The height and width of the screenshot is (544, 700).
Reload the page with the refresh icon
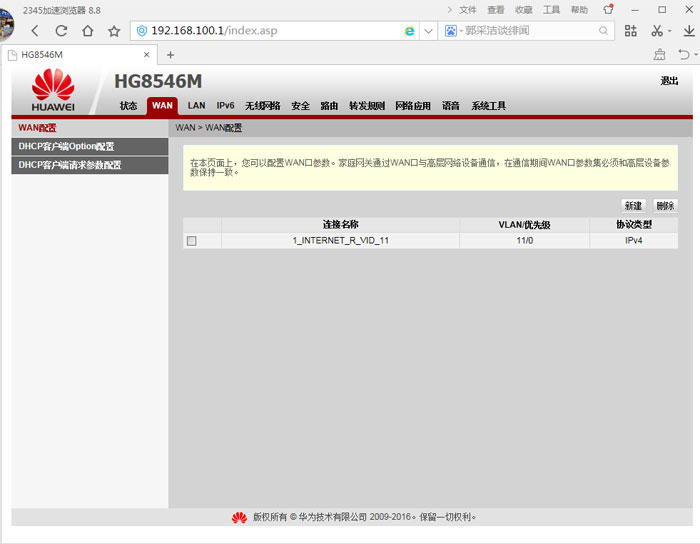pos(61,31)
